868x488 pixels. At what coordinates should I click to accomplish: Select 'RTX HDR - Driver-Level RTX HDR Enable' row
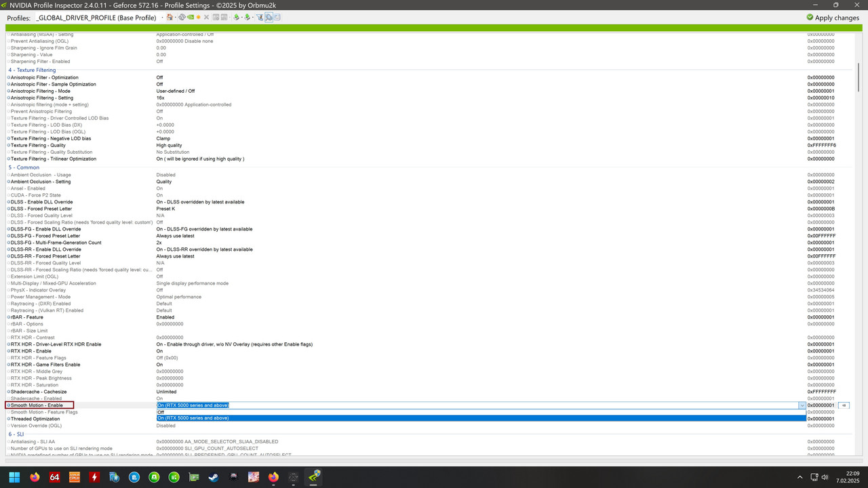click(430, 344)
